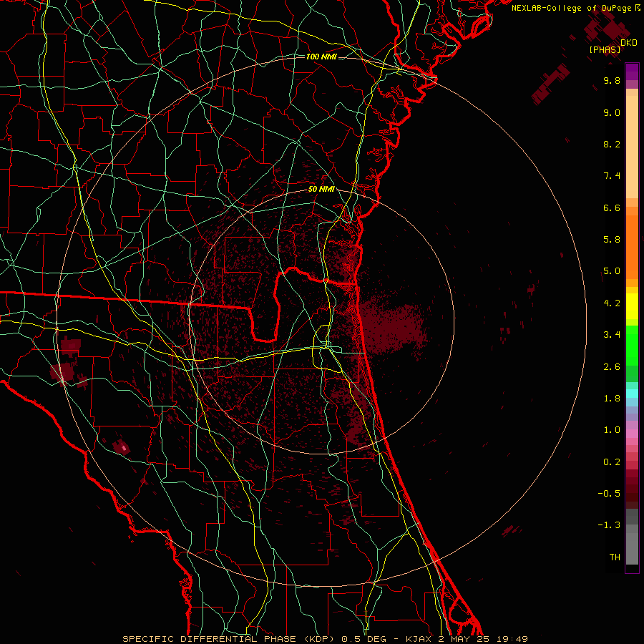Pick the purple swatch at top of color bar
Viewport: 644px width, 644px height.
click(x=632, y=72)
